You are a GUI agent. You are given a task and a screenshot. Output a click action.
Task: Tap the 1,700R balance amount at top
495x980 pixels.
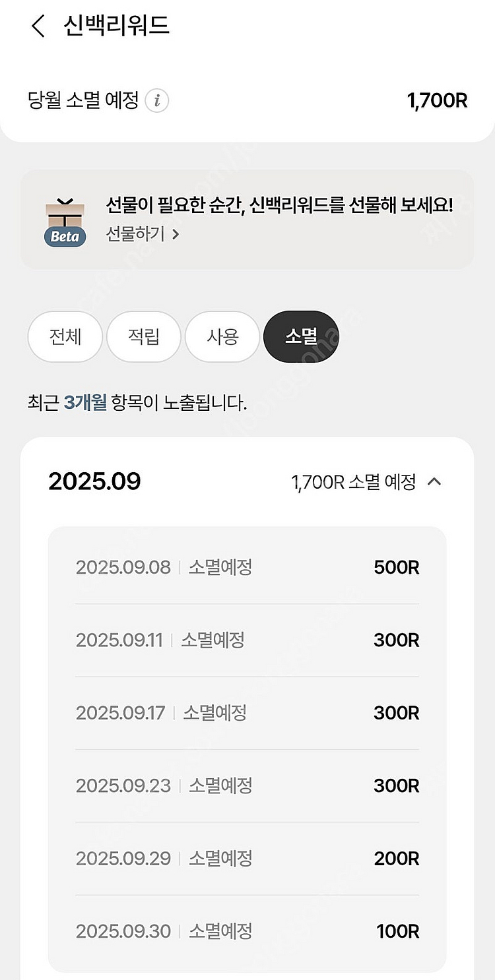tap(437, 101)
